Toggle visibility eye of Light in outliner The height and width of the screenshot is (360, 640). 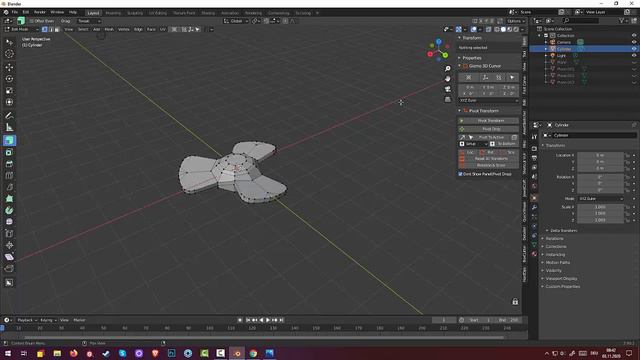click(634, 55)
